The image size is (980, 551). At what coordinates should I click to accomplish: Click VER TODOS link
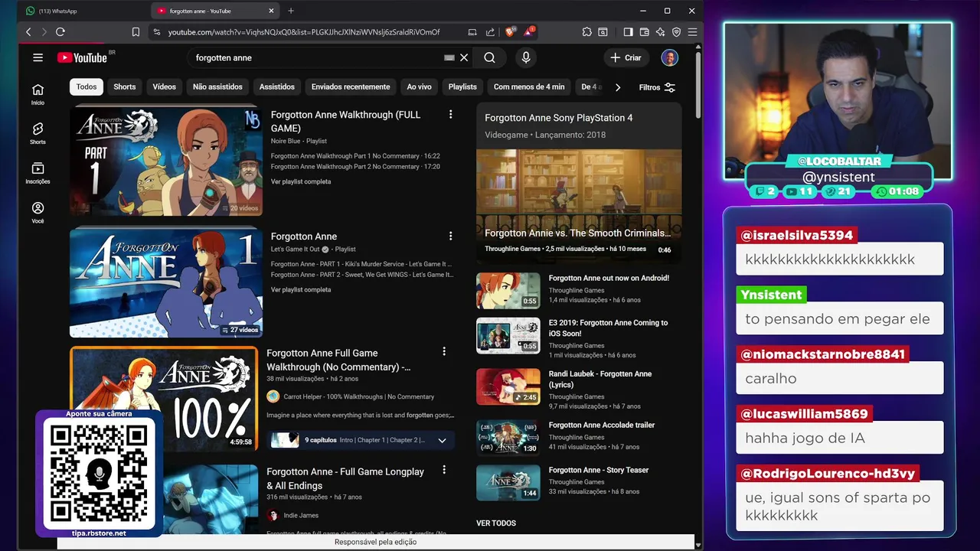(496, 523)
